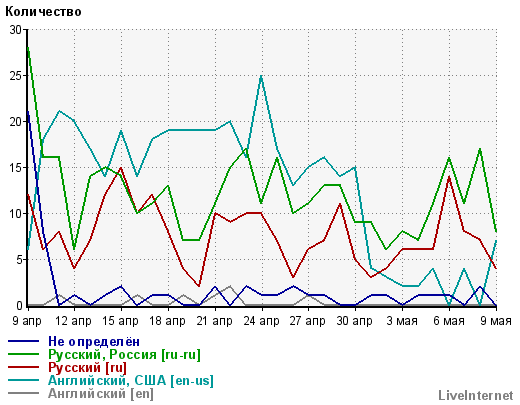The width and height of the screenshot is (520, 405).
Task: Click the '24 апр' axis date label
Action: pos(262,321)
